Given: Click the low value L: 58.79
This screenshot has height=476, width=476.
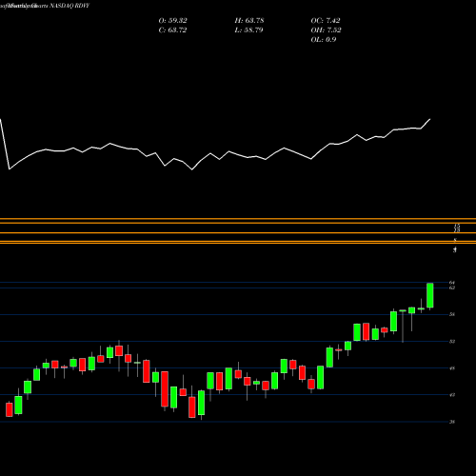Looking at the screenshot, I should tap(248, 30).
